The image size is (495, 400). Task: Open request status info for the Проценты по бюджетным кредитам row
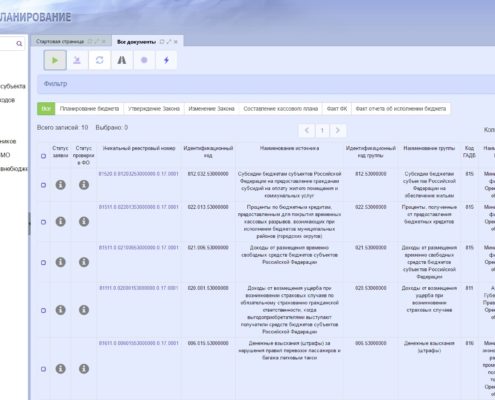(x=60, y=221)
